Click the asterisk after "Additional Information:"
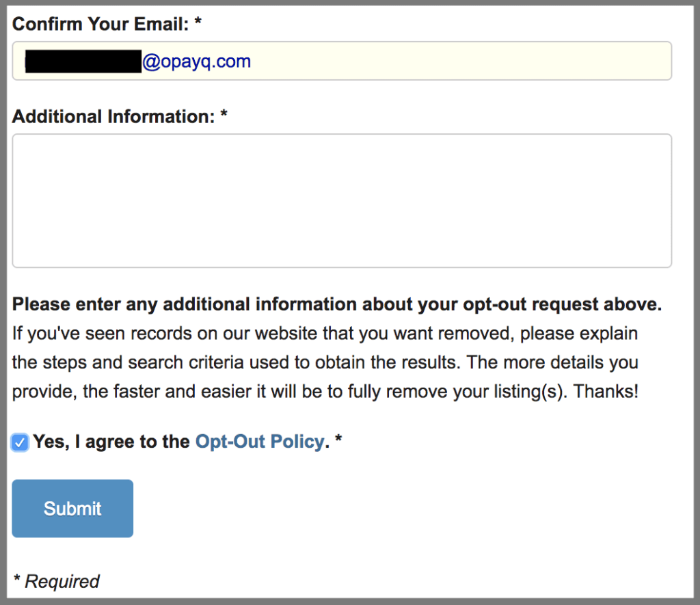 (x=224, y=117)
